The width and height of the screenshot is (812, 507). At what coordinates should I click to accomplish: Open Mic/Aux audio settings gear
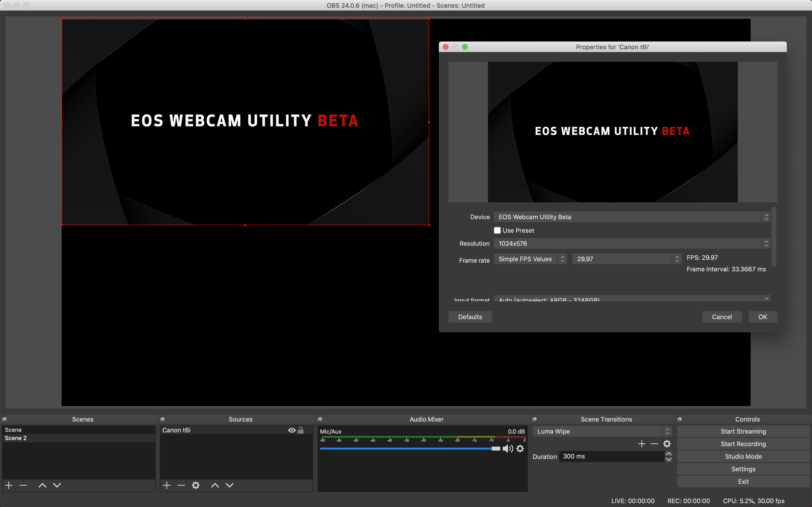tap(520, 449)
